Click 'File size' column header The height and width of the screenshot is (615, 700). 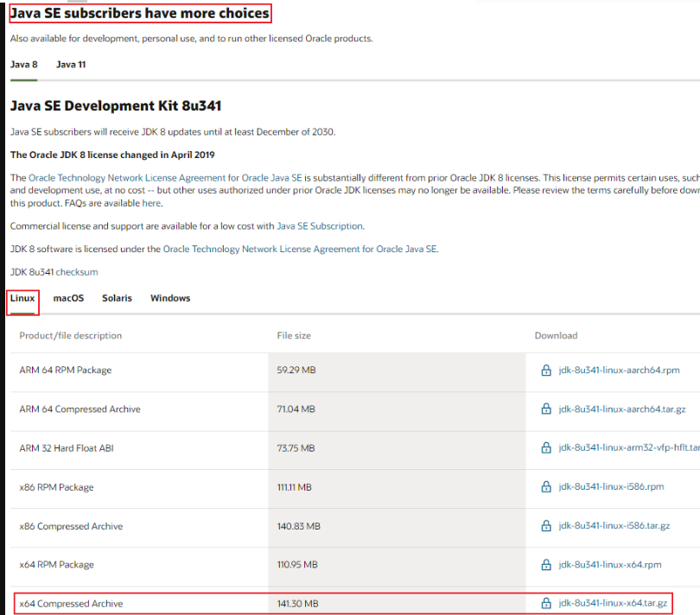294,336
